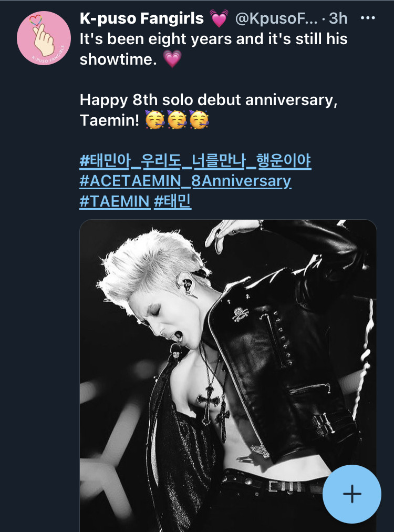Tap the compose new tweet plus button
Screen dimensions: 394x532
352,494
